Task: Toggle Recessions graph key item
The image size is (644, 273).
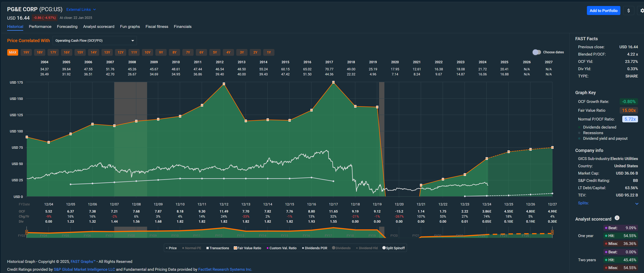Action: tap(590, 133)
